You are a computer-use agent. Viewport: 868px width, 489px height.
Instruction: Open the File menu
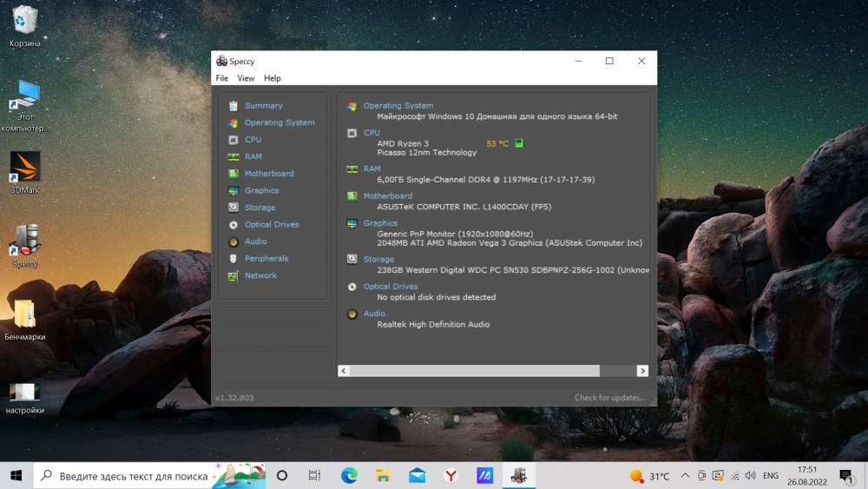pos(222,78)
